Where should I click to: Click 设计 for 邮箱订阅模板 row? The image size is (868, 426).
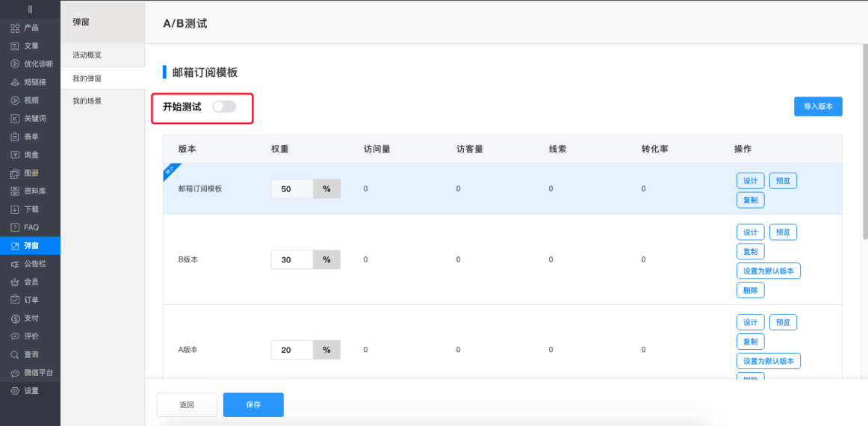(x=750, y=181)
